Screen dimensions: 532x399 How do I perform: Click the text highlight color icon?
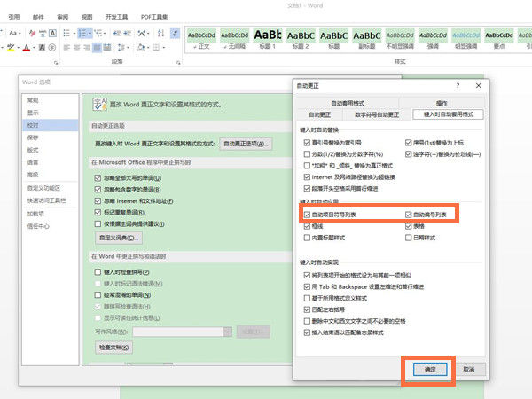(x=8, y=47)
